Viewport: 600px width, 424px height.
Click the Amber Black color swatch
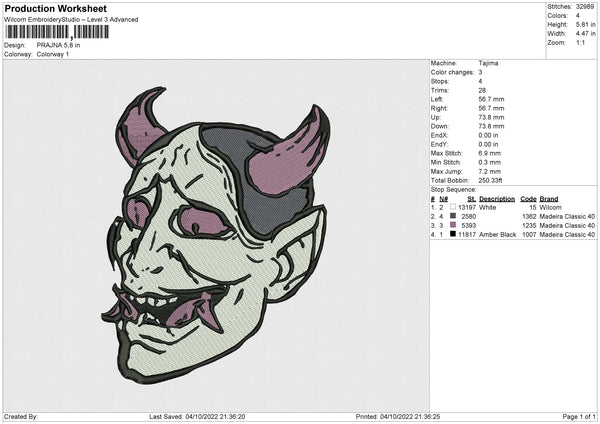(453, 234)
